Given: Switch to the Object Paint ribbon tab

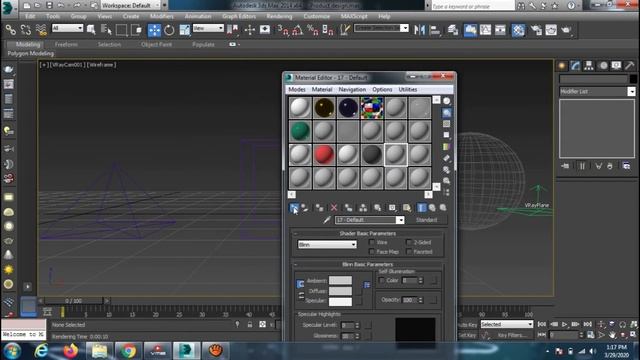Looking at the screenshot, I should coord(156,44).
